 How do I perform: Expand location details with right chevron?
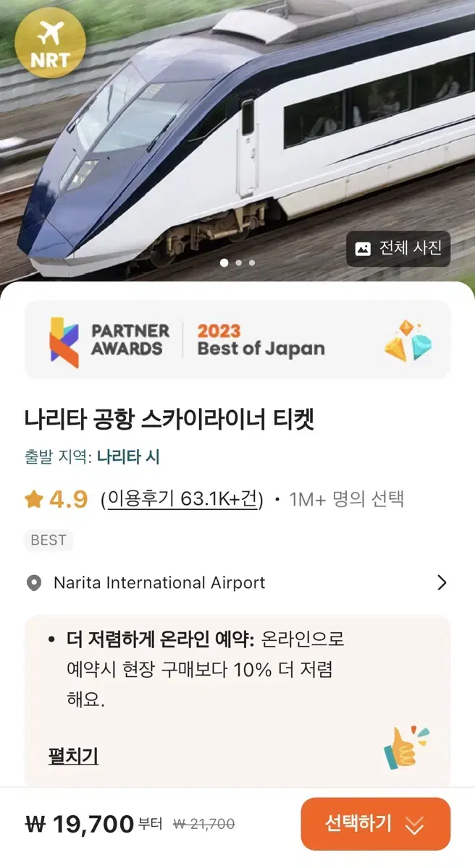tap(442, 583)
